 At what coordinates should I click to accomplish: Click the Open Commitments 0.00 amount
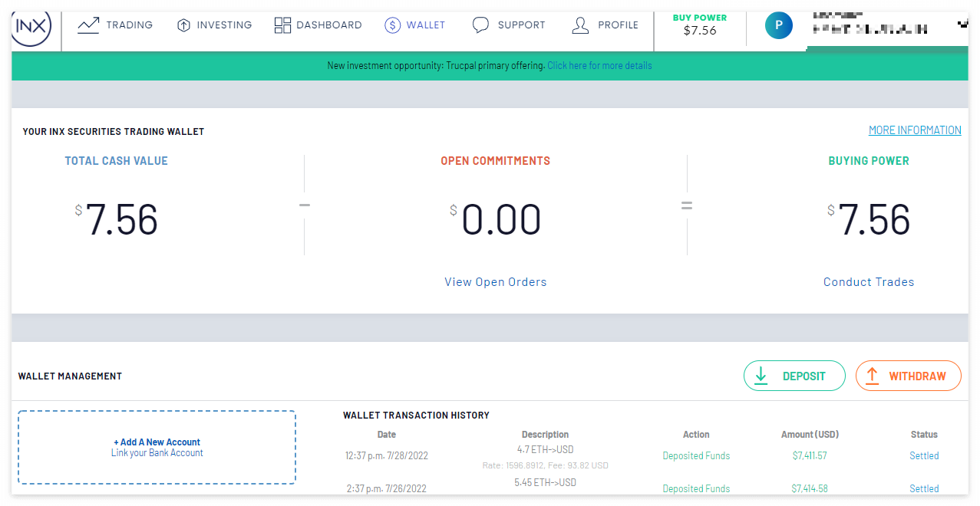pos(496,220)
